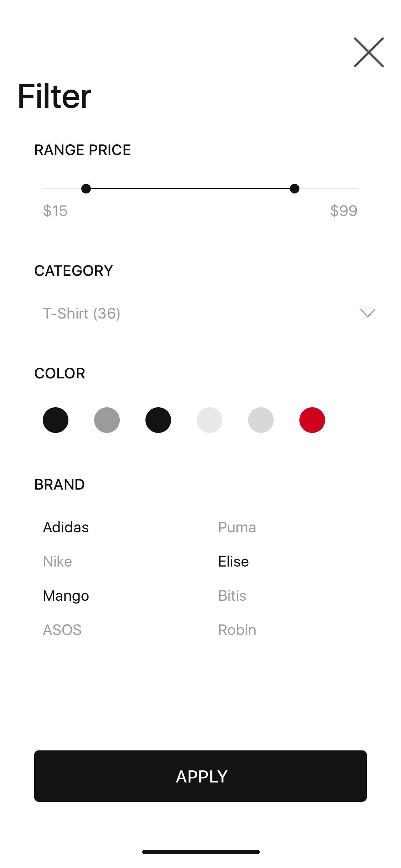Open the T-Shirt (36) category selector
The width and height of the screenshot is (401, 868).
click(x=209, y=313)
